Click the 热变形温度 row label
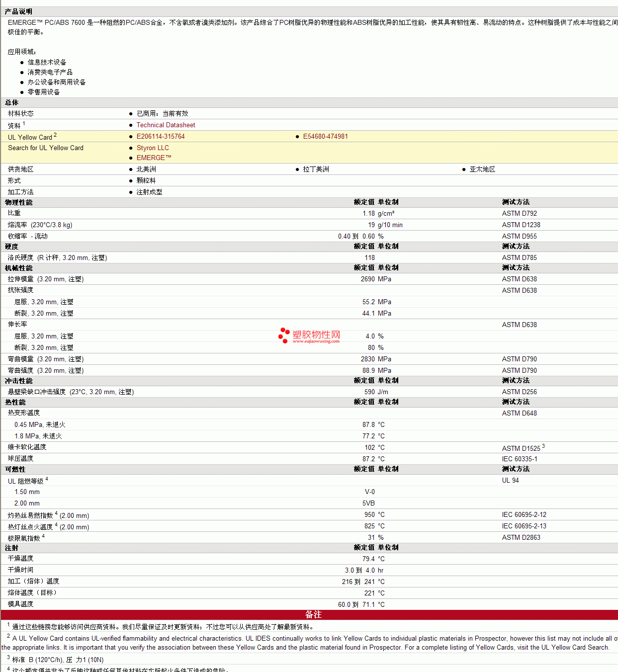618x672 pixels. pyautogui.click(x=24, y=413)
